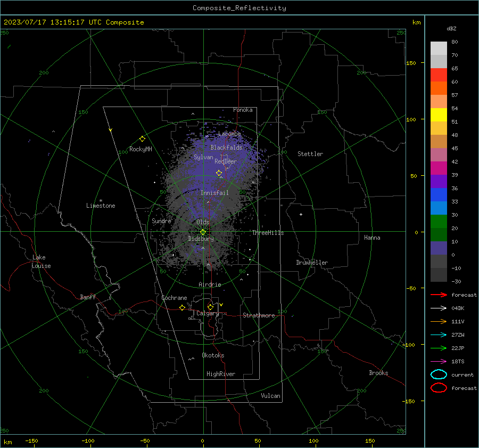Click yellow diamond at radar center near Didsbury
The image size is (479, 448).
coord(203,232)
